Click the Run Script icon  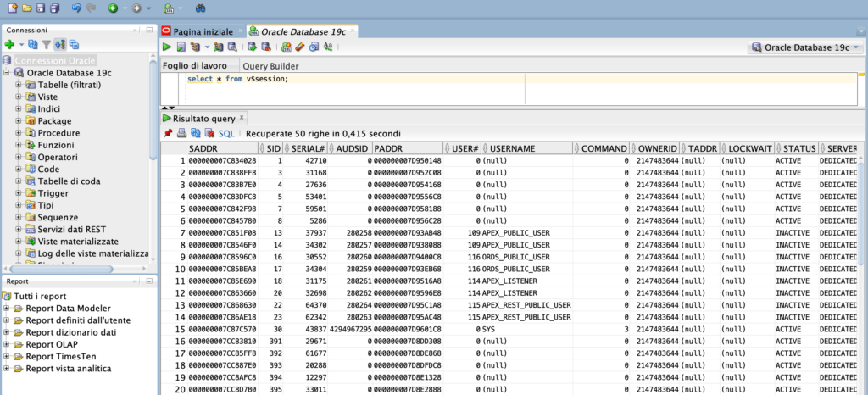(x=181, y=47)
